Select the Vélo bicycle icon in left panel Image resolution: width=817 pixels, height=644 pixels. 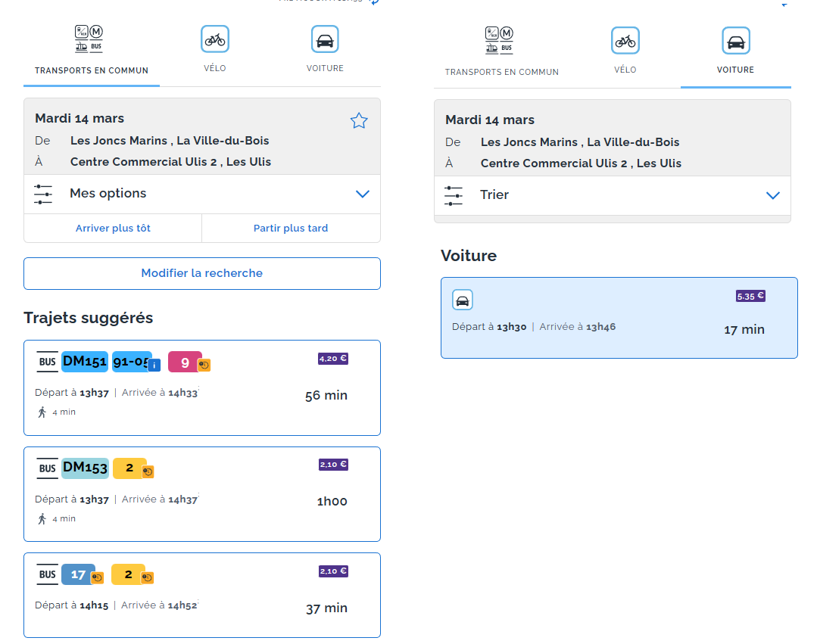(x=215, y=39)
